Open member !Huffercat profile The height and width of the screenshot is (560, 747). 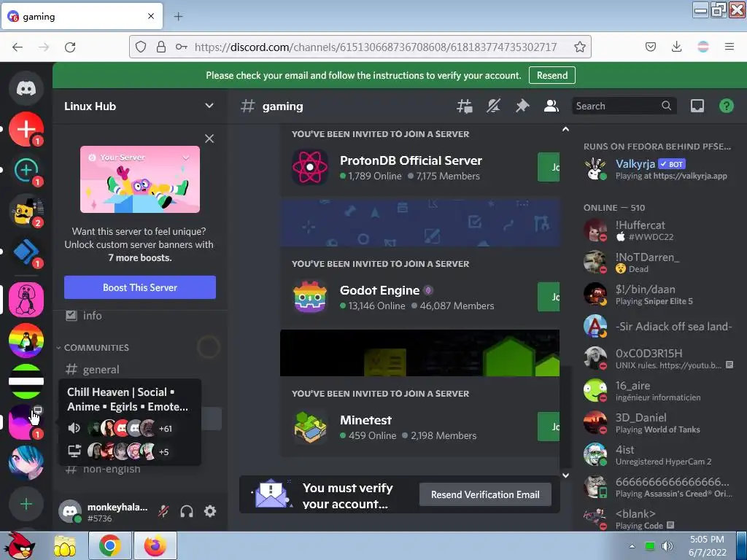(x=659, y=230)
